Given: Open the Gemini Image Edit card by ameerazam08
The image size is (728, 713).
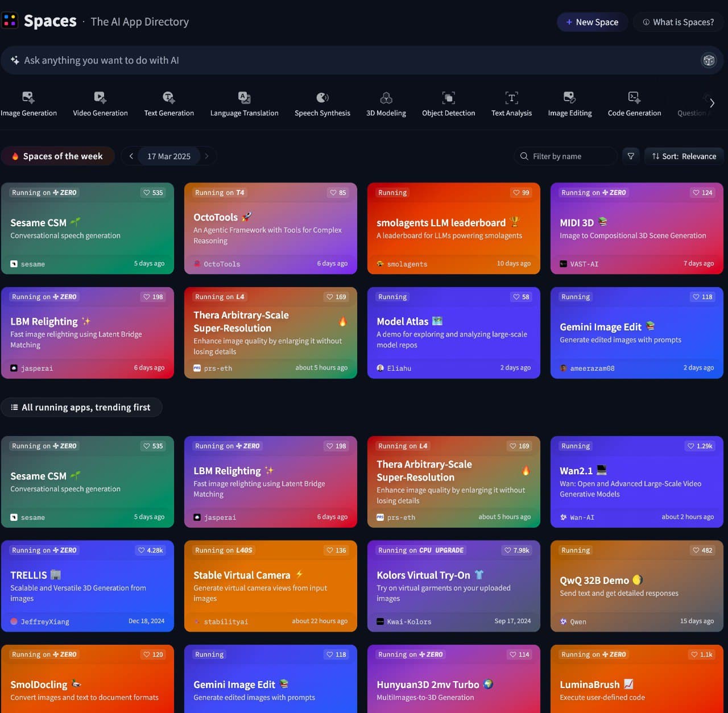Looking at the screenshot, I should click(636, 333).
